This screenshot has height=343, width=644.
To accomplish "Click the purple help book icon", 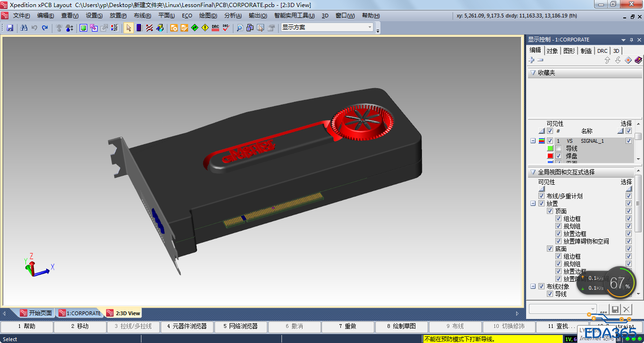I will click(638, 60).
